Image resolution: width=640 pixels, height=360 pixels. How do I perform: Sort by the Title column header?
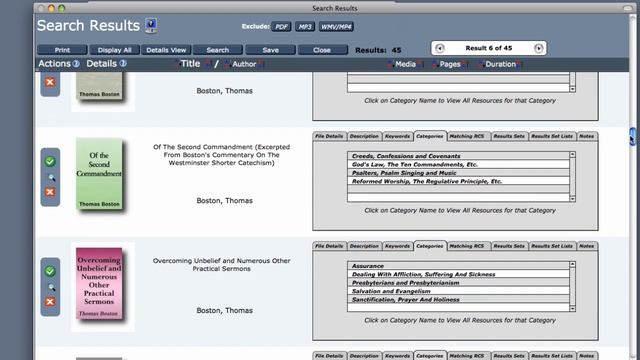tap(190, 64)
